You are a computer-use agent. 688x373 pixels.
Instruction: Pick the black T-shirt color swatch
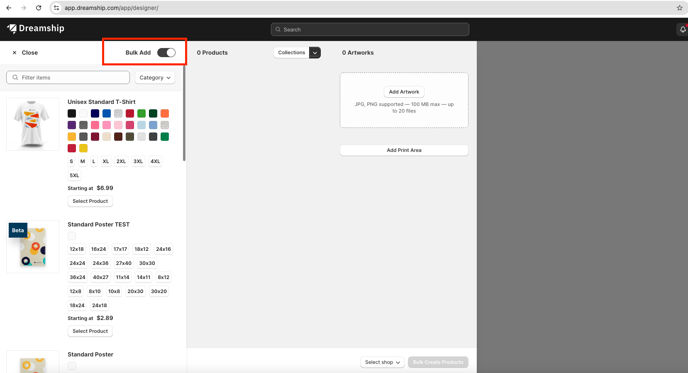click(72, 114)
